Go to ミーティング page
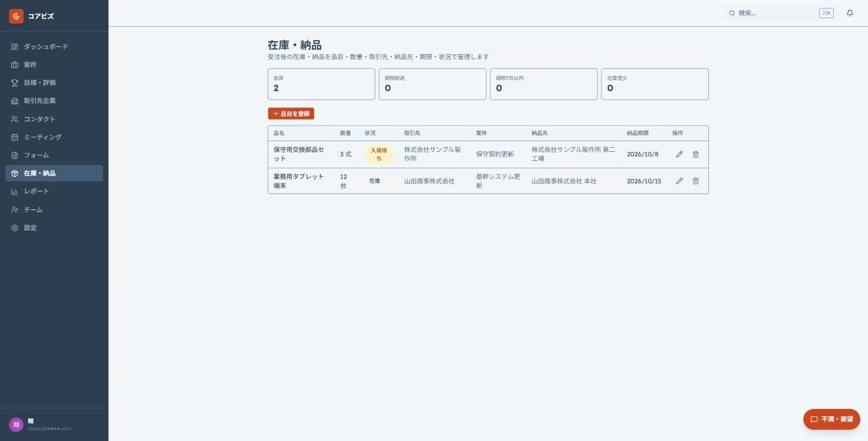The width and height of the screenshot is (868, 441). coord(54,137)
